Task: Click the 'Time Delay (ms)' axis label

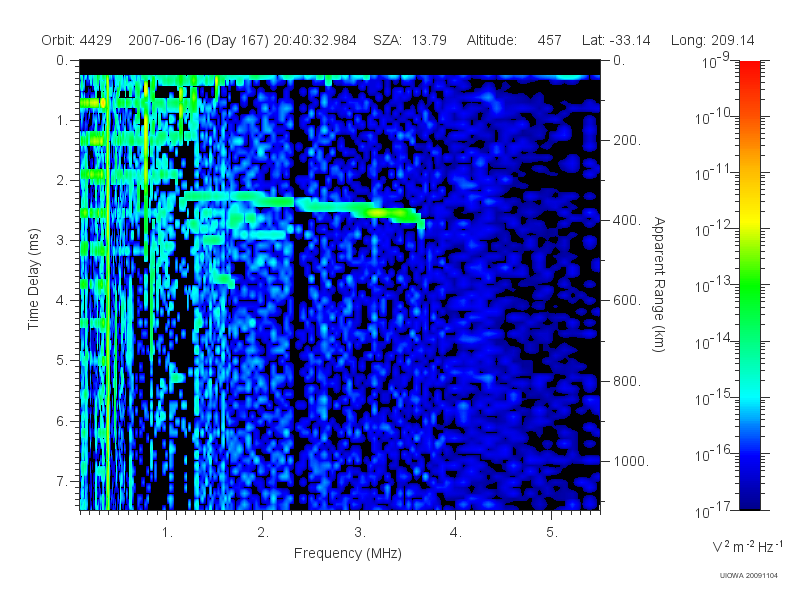Action: click(33, 279)
